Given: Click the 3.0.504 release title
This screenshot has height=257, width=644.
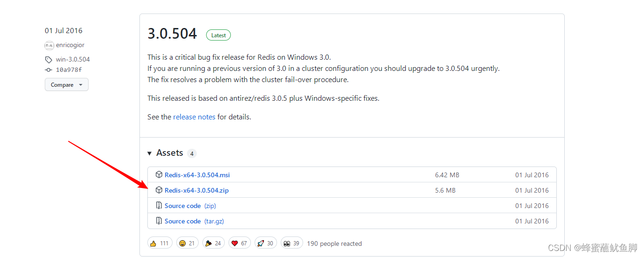Looking at the screenshot, I should click(x=172, y=34).
